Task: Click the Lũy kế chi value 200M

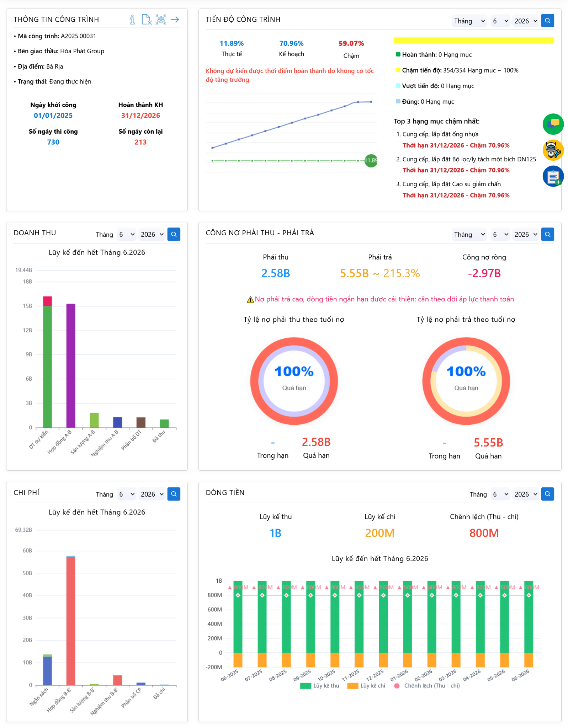Action: point(380,533)
